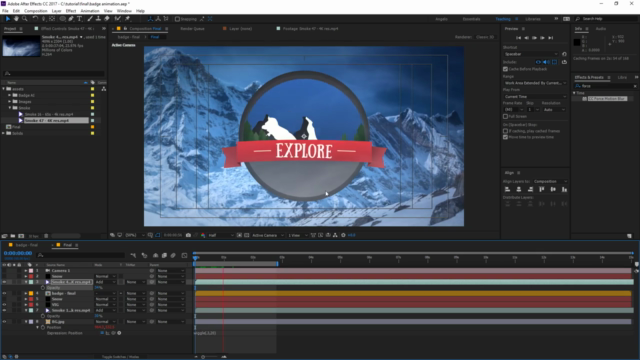The image size is (640, 360).
Task: Select the ellipse shape tool
Action: click(62, 19)
